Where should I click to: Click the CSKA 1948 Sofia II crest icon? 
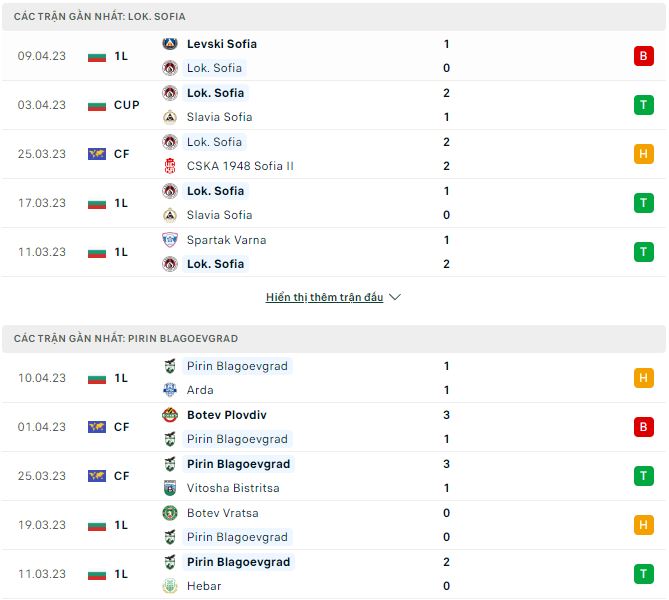tap(170, 166)
